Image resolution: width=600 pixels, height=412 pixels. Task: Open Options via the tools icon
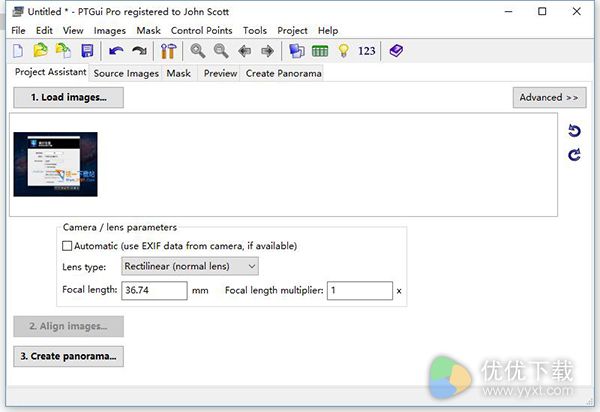168,51
